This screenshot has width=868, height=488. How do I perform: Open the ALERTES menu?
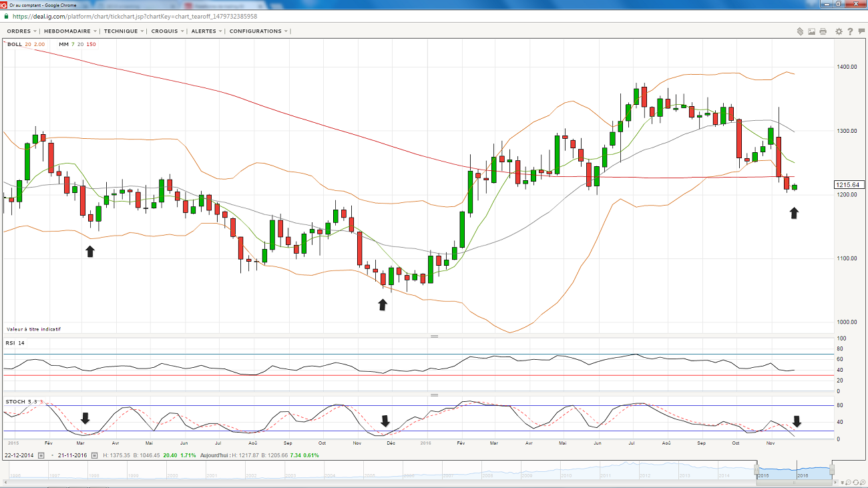(207, 31)
